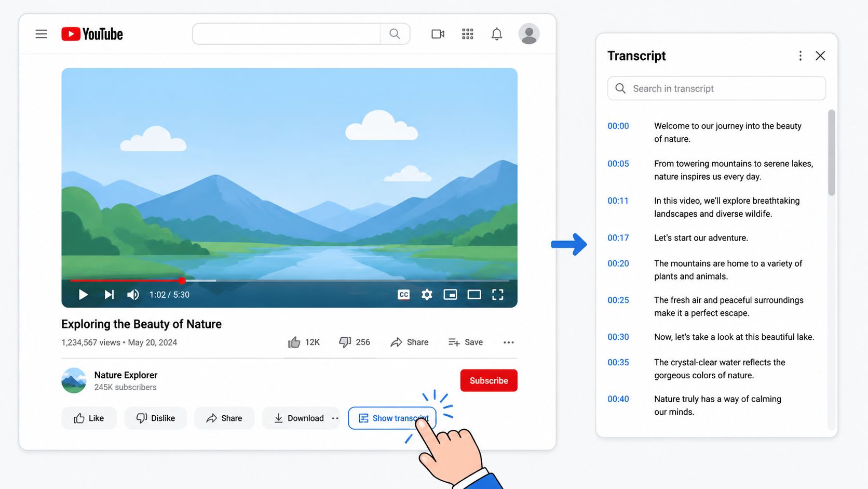Select line "Welcome to our journey into the beauty"
Screen dimensions: 868x489
[728, 126]
